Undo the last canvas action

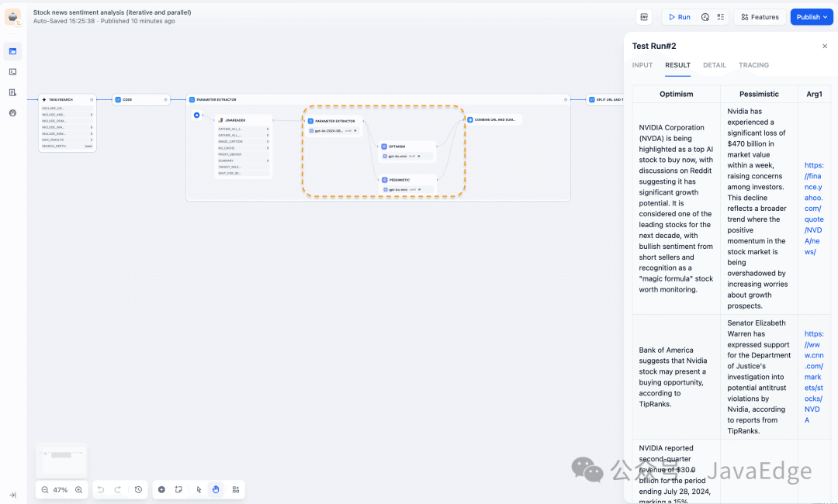click(101, 489)
